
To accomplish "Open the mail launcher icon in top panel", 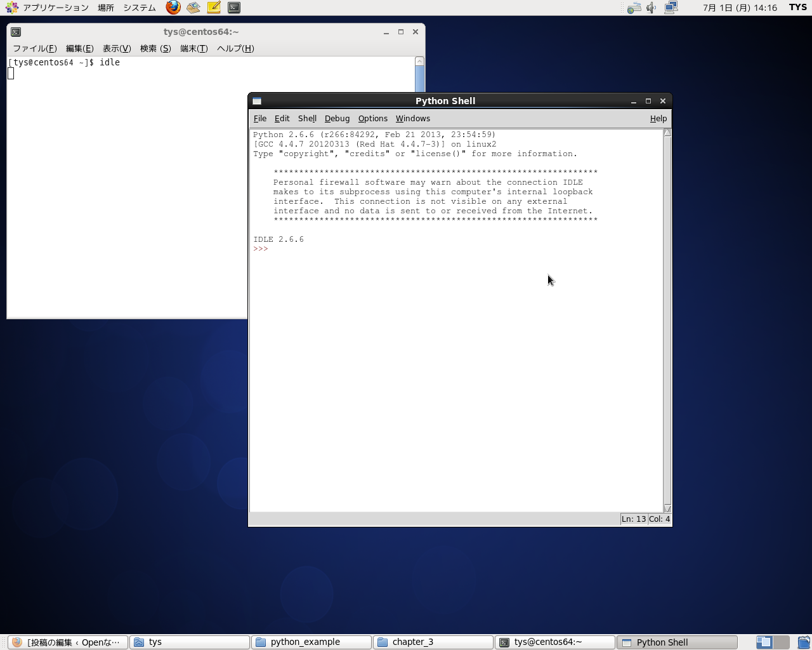I will [193, 8].
